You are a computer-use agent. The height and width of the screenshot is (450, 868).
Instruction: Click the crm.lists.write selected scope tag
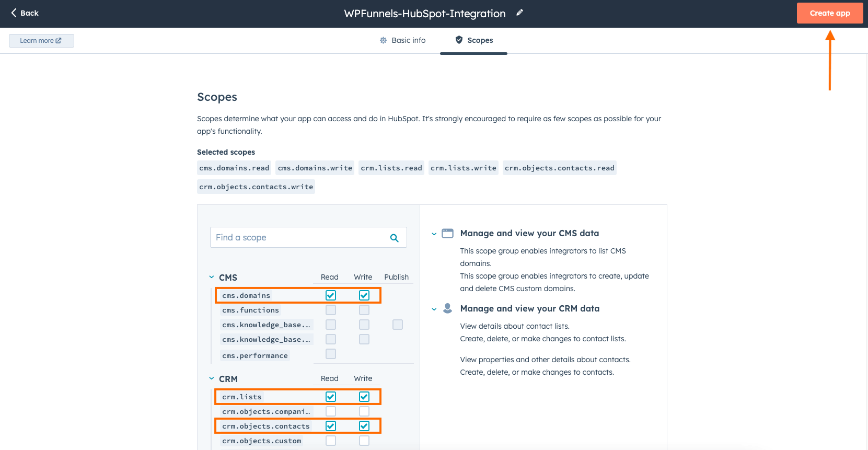464,168
